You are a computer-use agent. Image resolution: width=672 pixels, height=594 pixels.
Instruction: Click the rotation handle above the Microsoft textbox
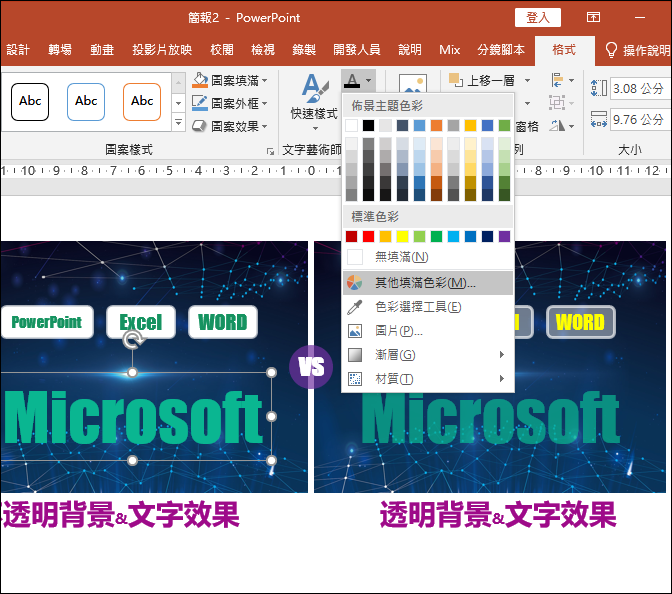pyautogui.click(x=133, y=340)
